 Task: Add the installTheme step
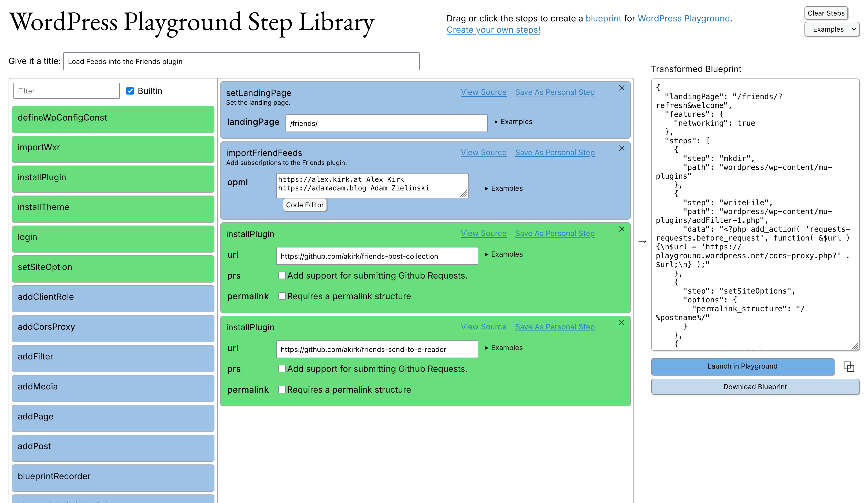click(x=113, y=209)
